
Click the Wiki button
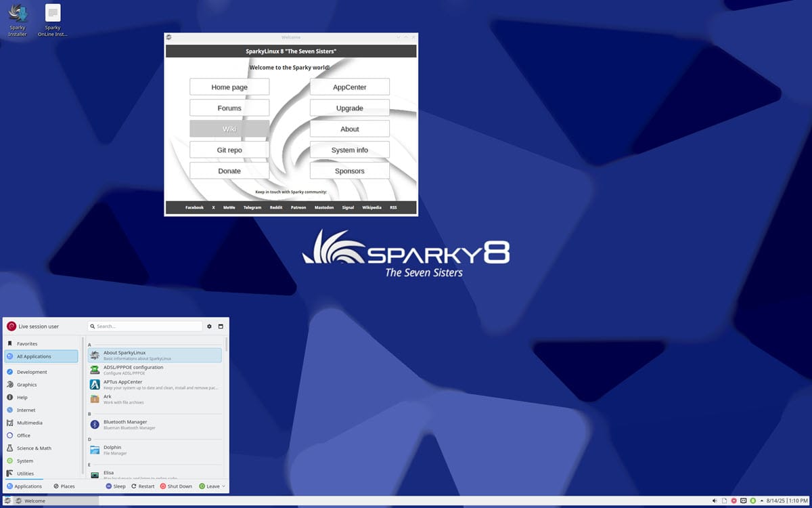(x=229, y=129)
